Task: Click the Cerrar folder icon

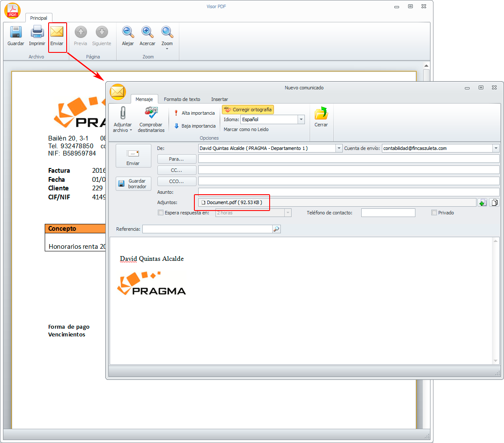Action: click(x=321, y=113)
